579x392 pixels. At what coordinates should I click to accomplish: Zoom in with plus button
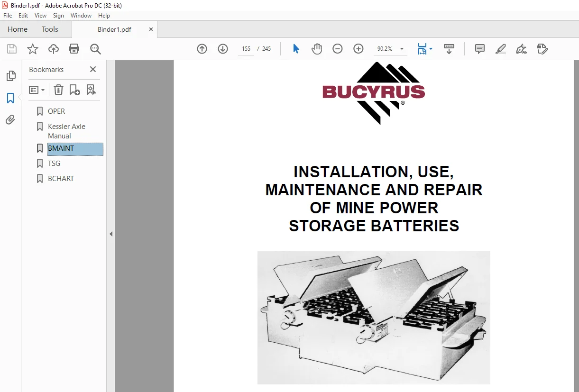point(358,49)
